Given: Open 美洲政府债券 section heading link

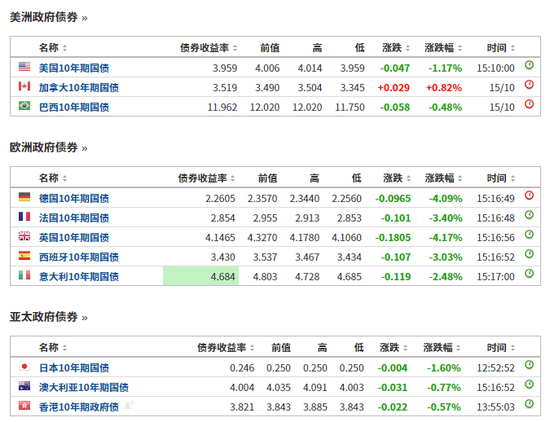Looking at the screenshot, I should [x=48, y=17].
